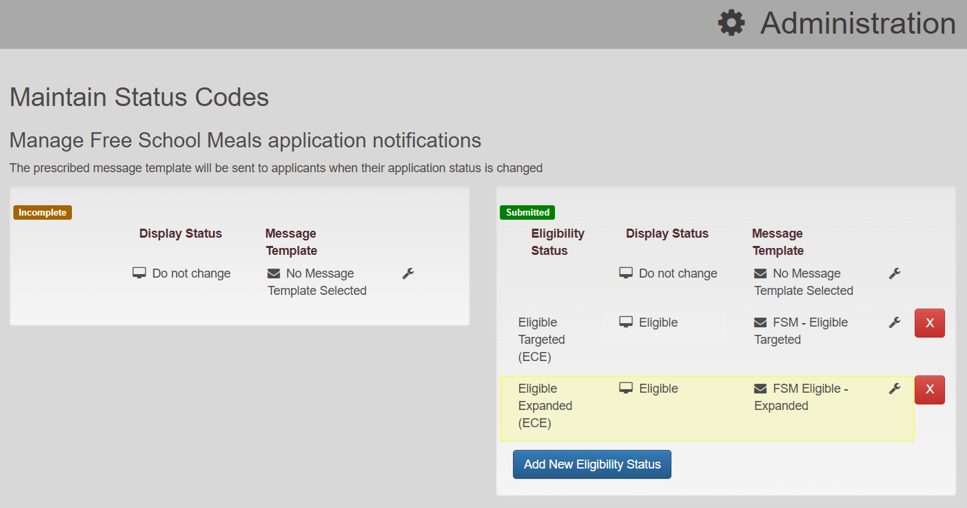Click the Incomplete status badge
967x508 pixels.
click(43, 212)
